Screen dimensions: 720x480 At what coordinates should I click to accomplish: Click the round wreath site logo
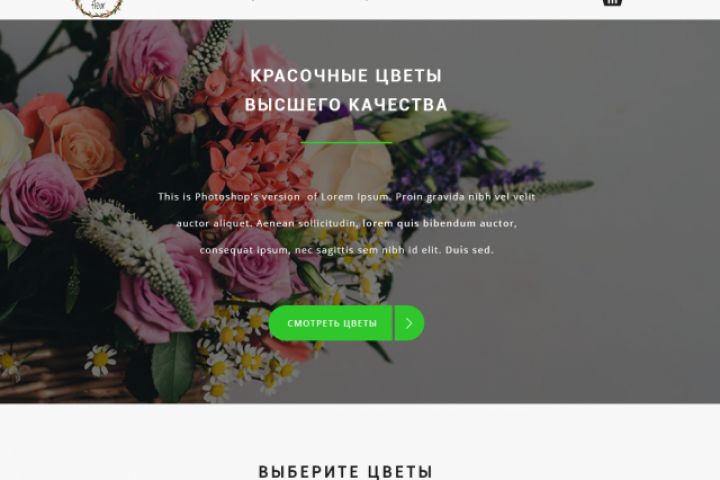click(x=99, y=7)
